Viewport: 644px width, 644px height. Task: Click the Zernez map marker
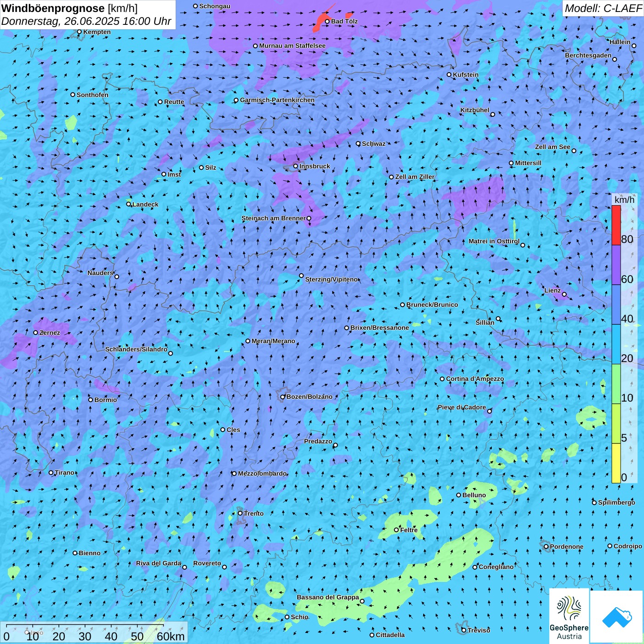pos(36,333)
